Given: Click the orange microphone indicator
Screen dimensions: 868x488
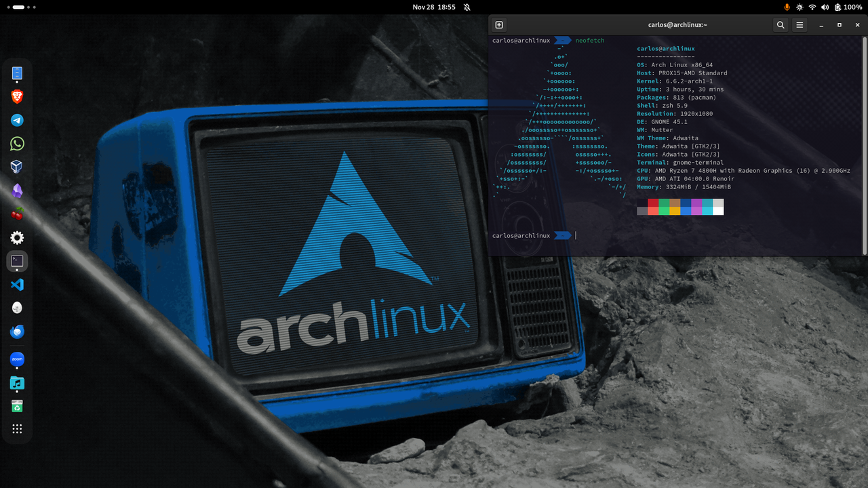Looking at the screenshot, I should point(787,7).
